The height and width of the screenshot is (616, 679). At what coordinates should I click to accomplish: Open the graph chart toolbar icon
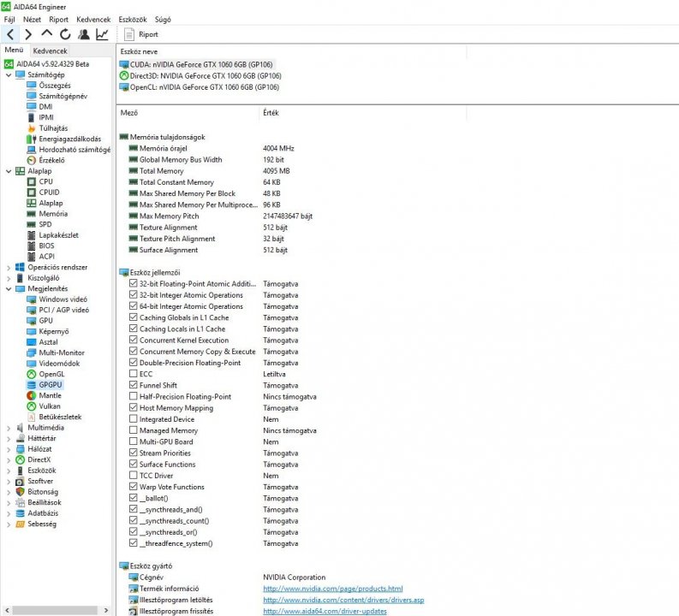(102, 34)
